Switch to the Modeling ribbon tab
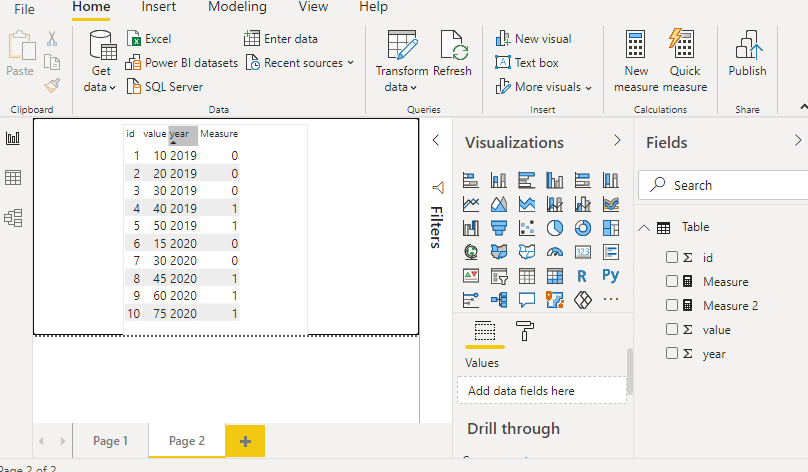Image resolution: width=808 pixels, height=472 pixels. click(237, 7)
